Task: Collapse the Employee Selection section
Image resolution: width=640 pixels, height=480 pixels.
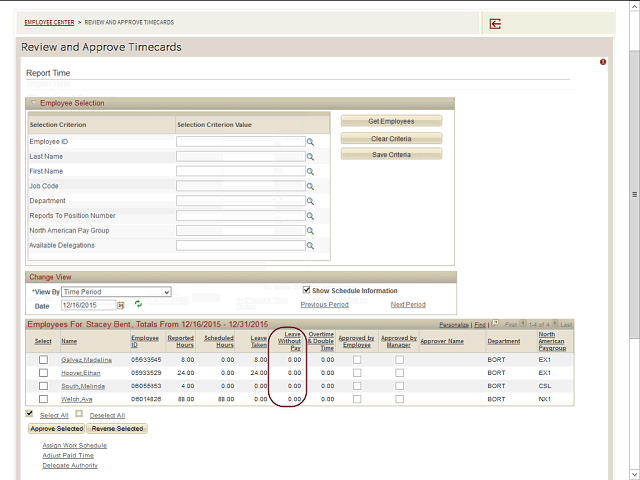Action: pyautogui.click(x=33, y=103)
